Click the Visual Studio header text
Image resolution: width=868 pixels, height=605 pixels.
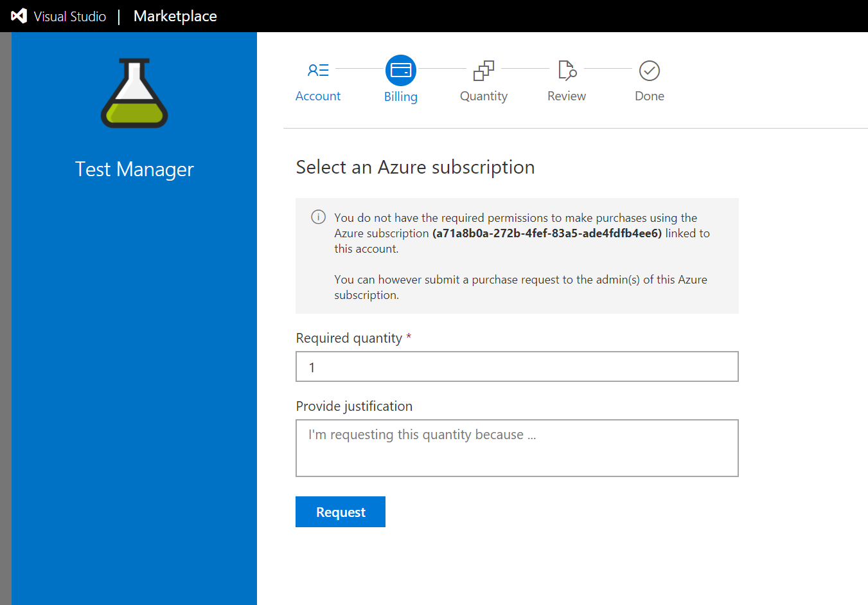[69, 17]
